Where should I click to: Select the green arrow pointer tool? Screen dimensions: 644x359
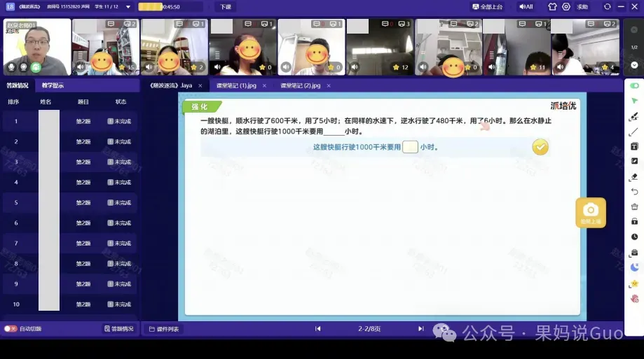point(635,101)
